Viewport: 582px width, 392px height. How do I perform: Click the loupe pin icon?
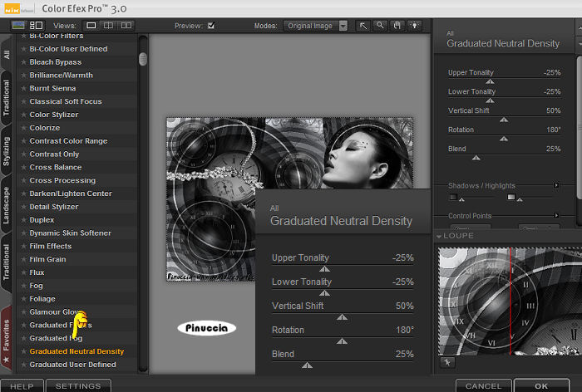coord(446,362)
